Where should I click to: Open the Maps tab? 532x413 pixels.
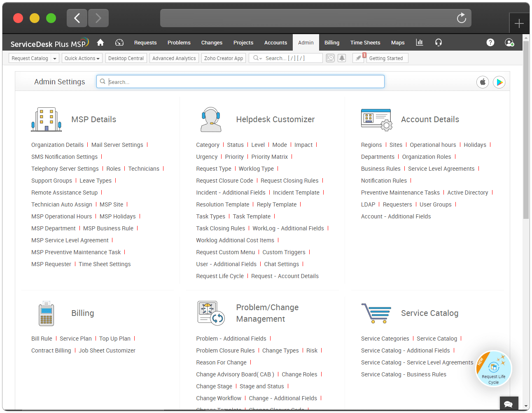click(x=398, y=42)
